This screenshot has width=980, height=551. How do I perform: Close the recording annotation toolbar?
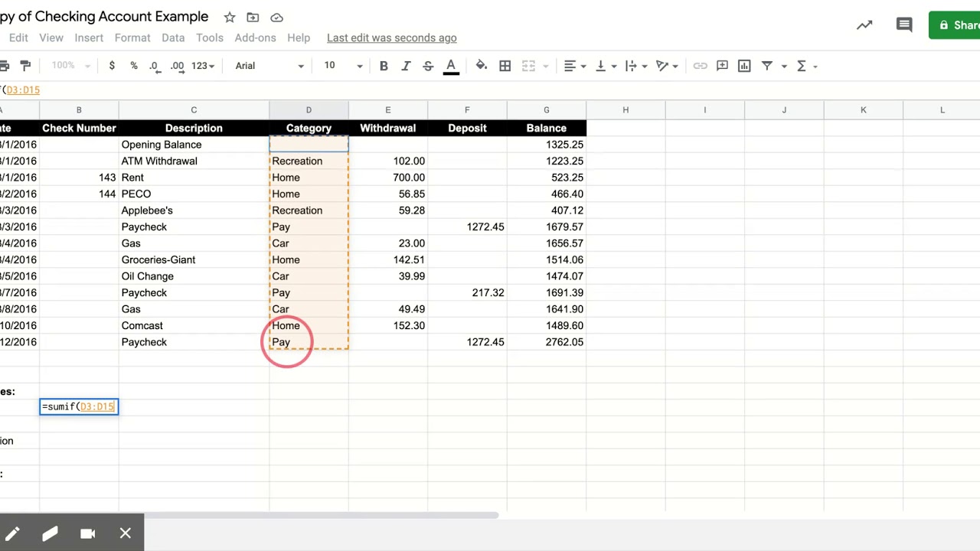126,533
